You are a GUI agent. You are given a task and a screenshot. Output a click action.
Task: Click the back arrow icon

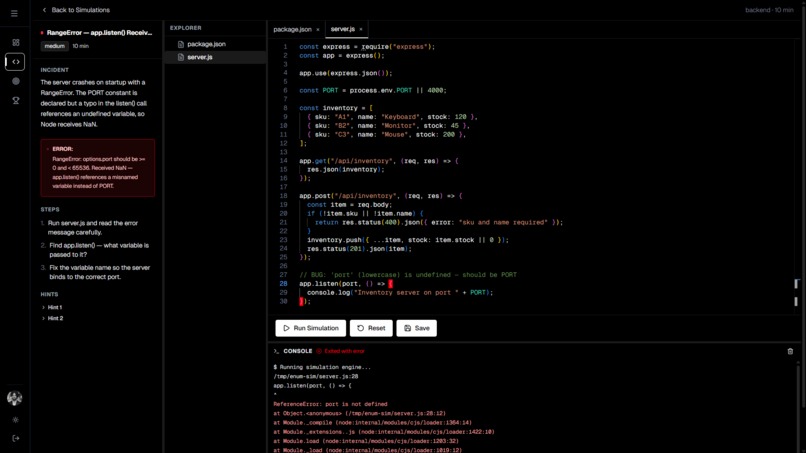tap(44, 10)
